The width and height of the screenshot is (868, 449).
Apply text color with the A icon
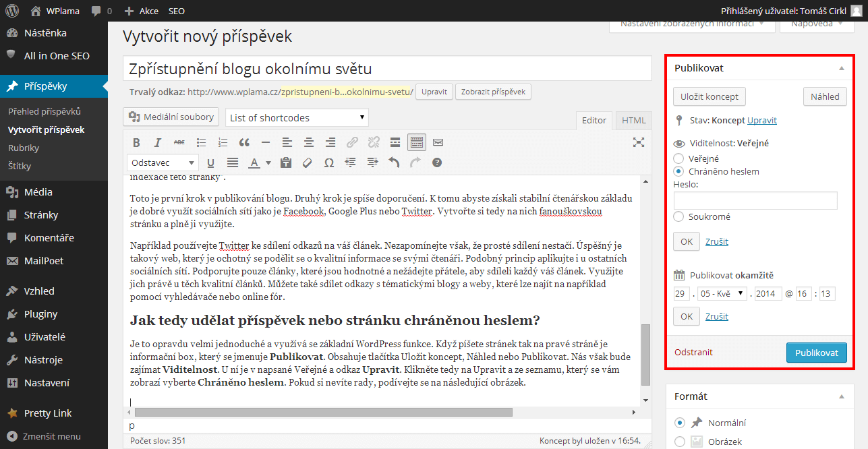click(254, 162)
